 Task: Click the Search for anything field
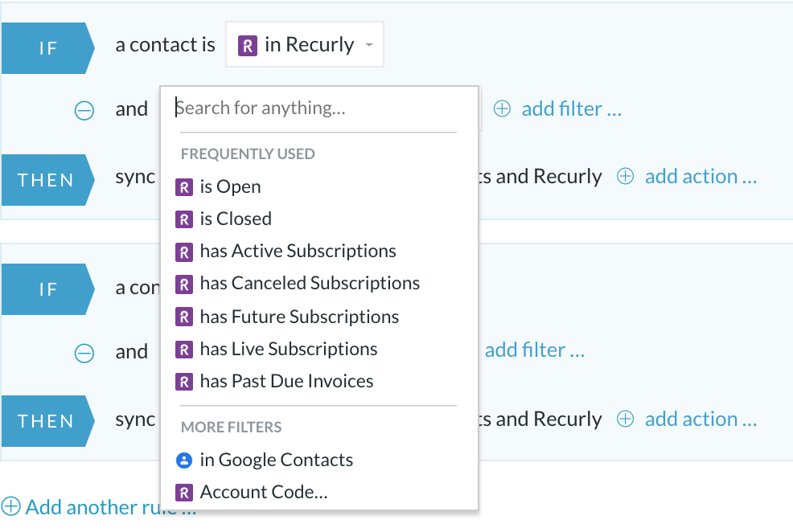(318, 108)
